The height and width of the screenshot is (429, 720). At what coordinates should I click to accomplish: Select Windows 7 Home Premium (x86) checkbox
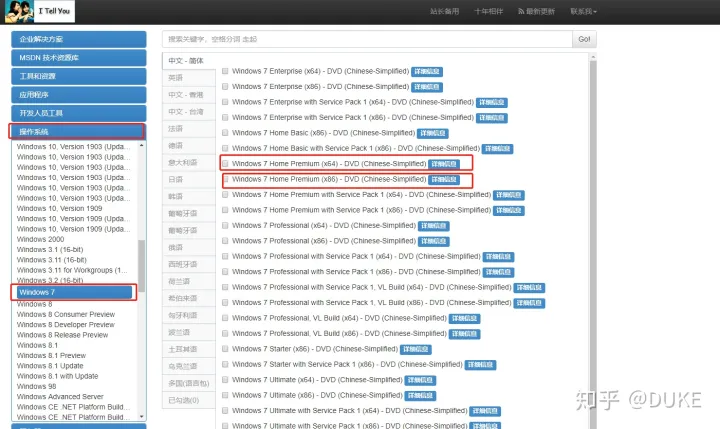[x=225, y=179]
